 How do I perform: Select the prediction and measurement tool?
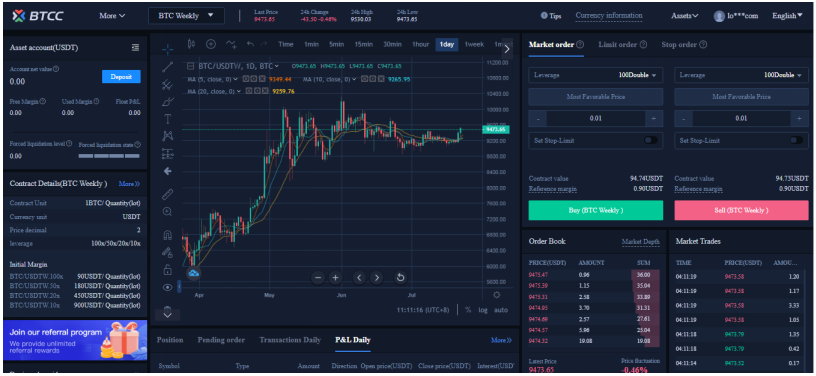pos(168,153)
